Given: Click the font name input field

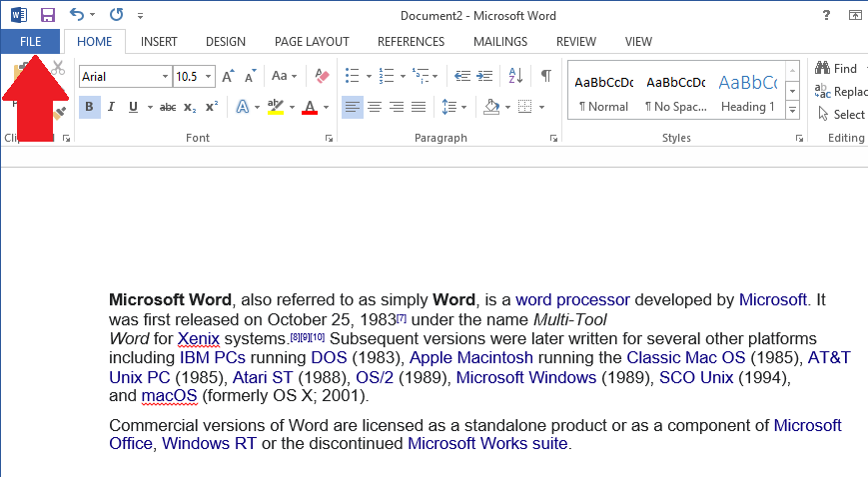Looking at the screenshot, I should coord(120,77).
